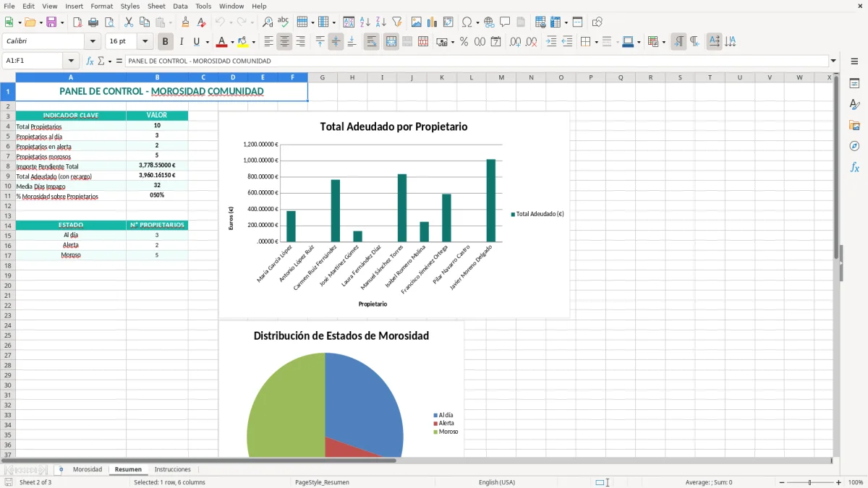
Task: Expand Borders dropdown arrow
Action: 595,42
